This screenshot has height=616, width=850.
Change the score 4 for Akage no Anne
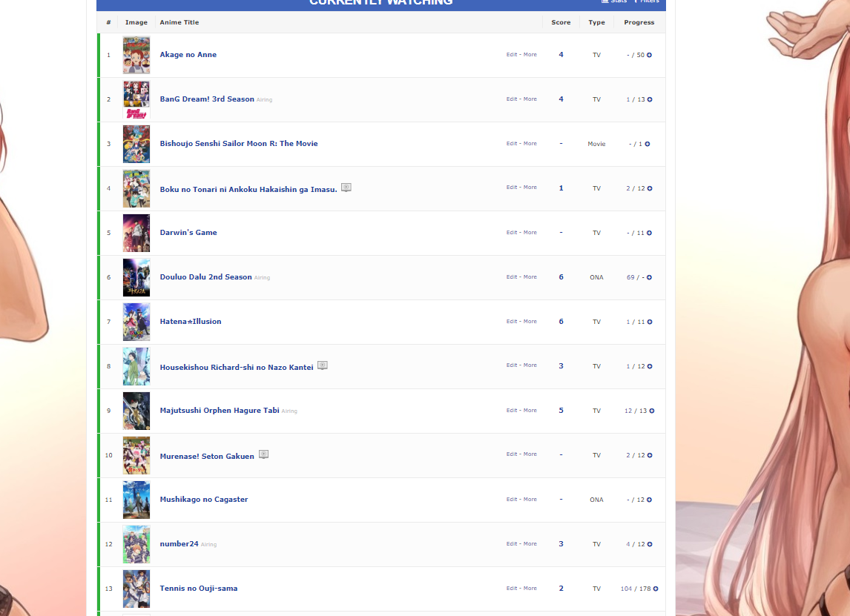(561, 55)
